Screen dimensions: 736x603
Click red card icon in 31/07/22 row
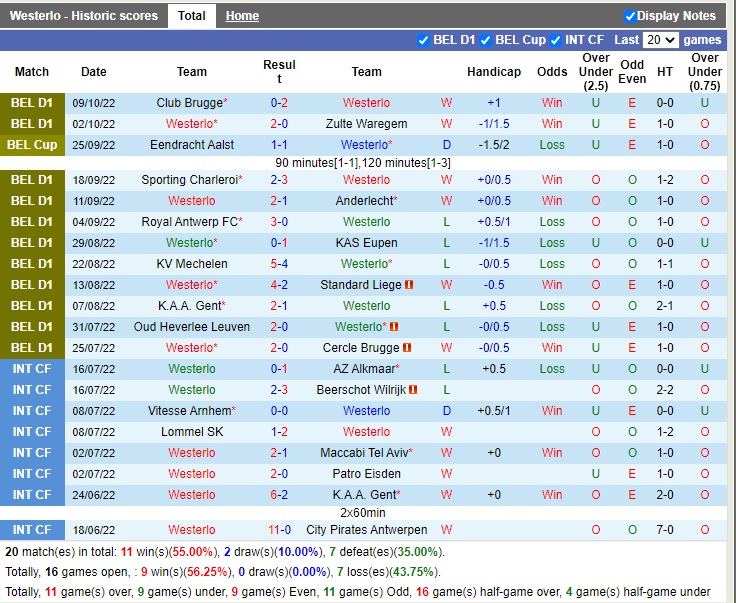tap(394, 327)
